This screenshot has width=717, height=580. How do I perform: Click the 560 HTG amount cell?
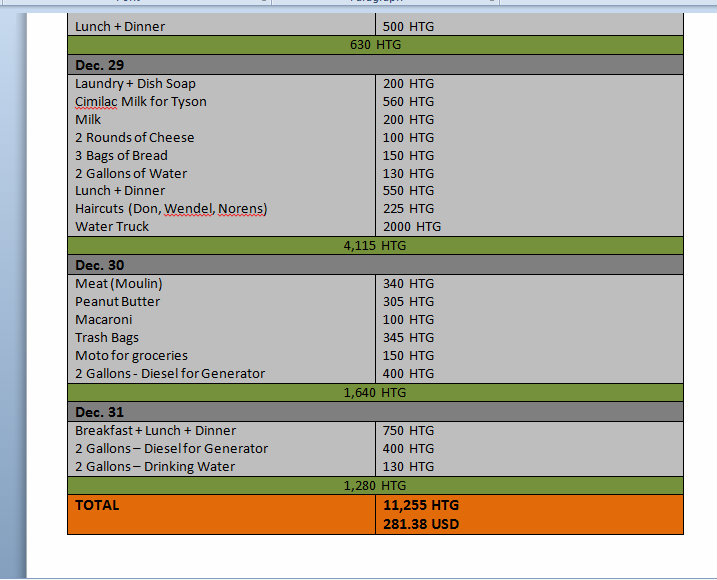coord(408,102)
